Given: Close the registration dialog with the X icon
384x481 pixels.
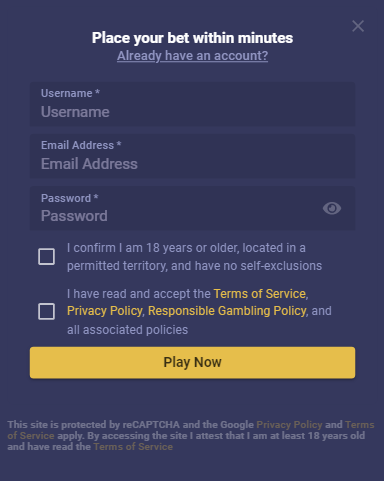Looking at the screenshot, I should (x=358, y=26).
